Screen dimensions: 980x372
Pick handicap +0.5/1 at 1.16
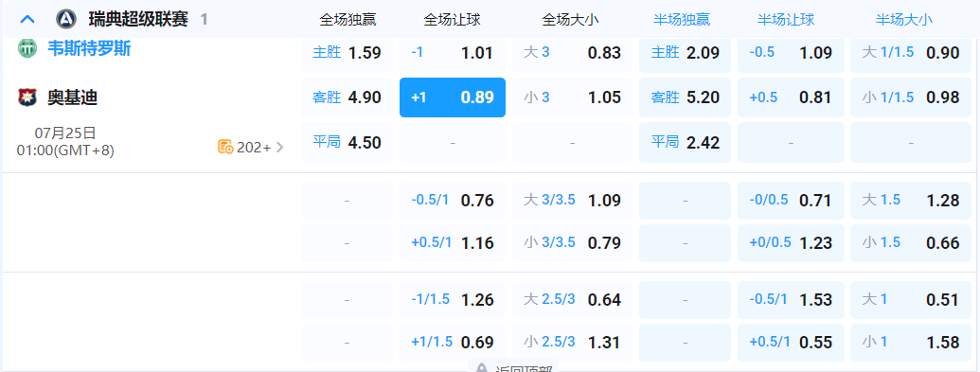[453, 242]
